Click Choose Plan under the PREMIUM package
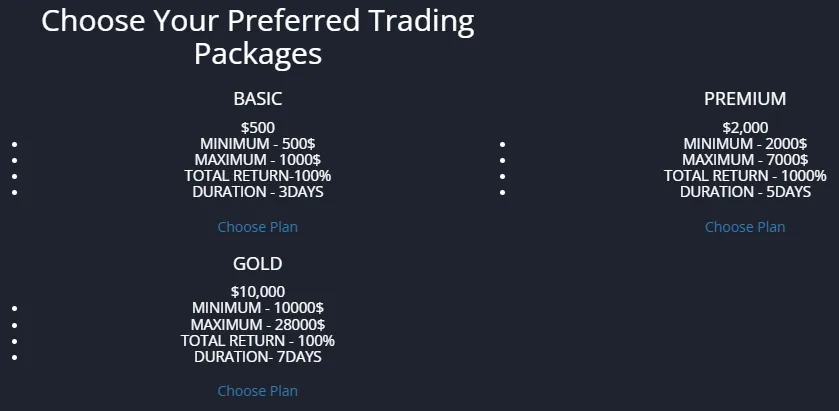 tap(745, 227)
